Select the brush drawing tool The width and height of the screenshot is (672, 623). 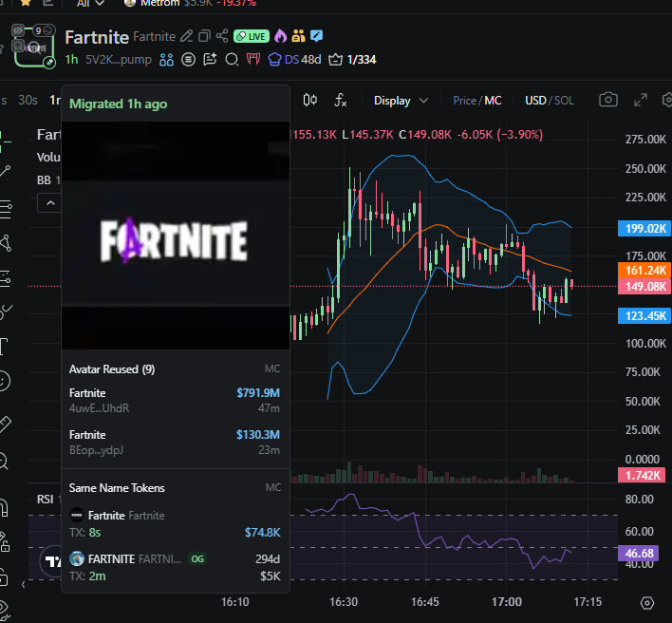[6, 312]
